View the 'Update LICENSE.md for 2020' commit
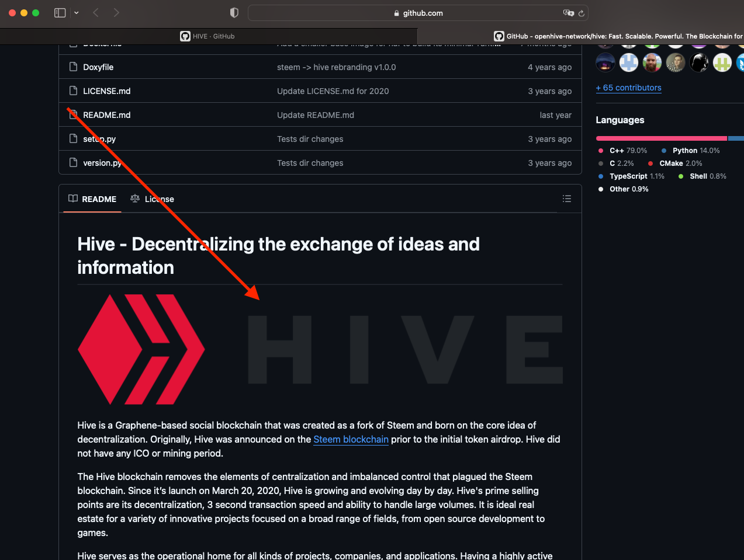The height and width of the screenshot is (560, 744). pos(333,91)
